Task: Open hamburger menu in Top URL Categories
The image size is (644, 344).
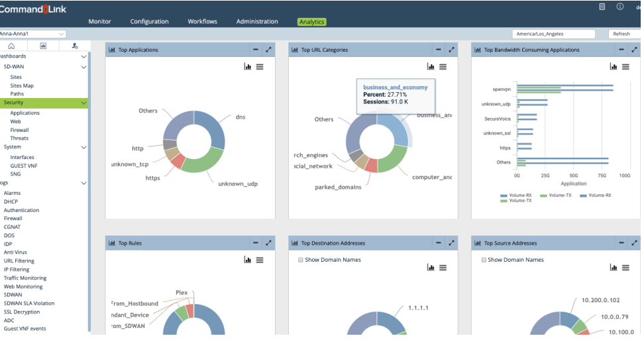Action: pos(443,66)
